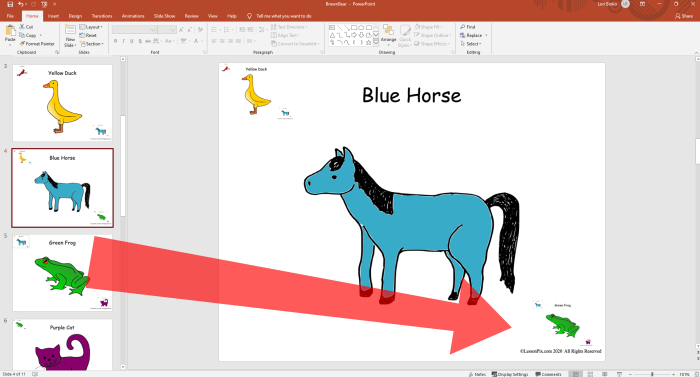Select the Format Painter tool

coord(37,44)
